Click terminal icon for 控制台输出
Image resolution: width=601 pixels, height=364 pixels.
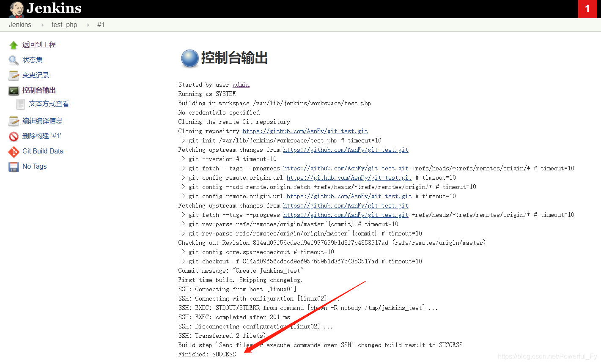click(x=14, y=90)
